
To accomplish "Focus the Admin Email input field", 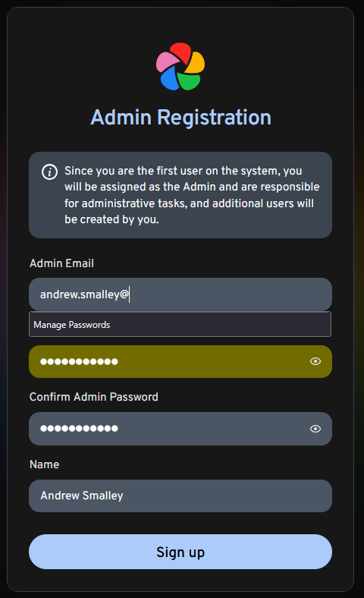I will (x=180, y=294).
